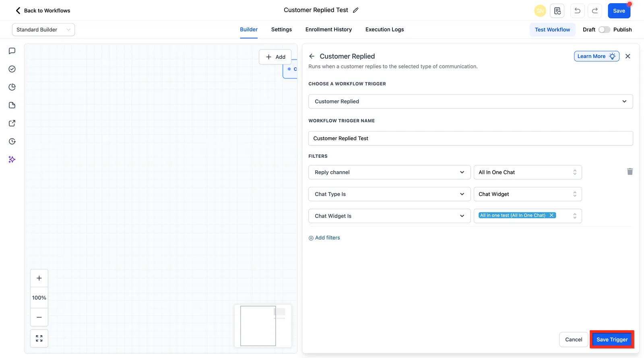
Task: Zoom in on the canvas
Action: click(39, 278)
